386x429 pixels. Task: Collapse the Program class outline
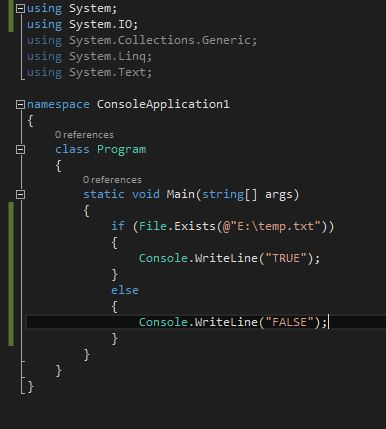click(x=20, y=150)
